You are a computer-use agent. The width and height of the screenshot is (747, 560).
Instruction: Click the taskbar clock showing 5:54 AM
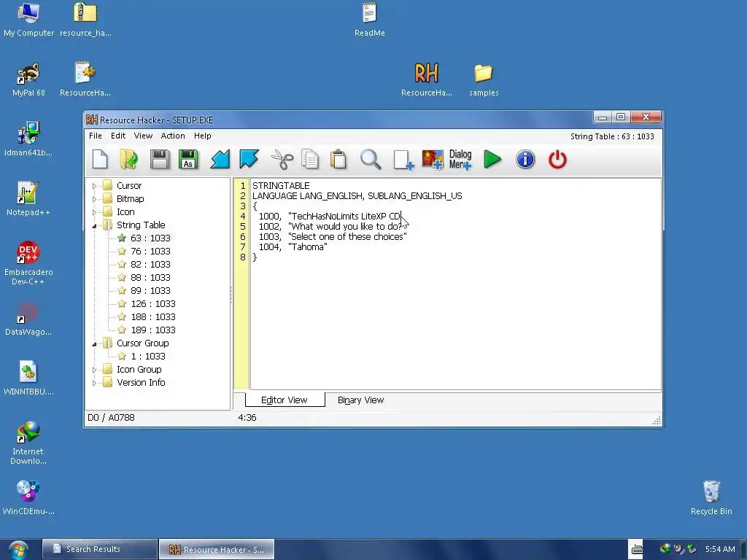[720, 549]
